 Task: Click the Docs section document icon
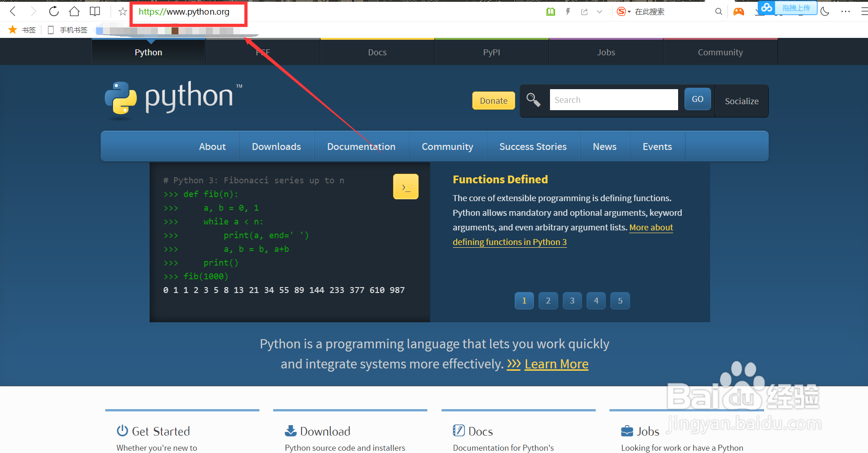pos(458,431)
